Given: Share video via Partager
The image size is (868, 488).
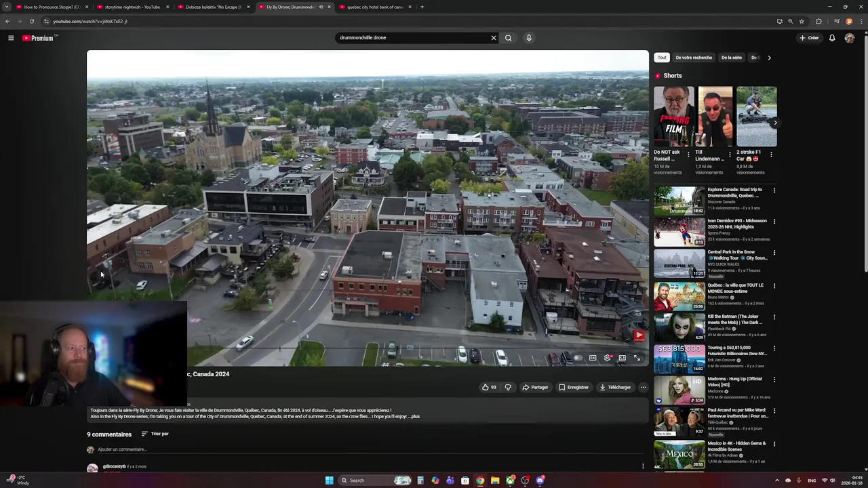Looking at the screenshot, I should pyautogui.click(x=535, y=387).
